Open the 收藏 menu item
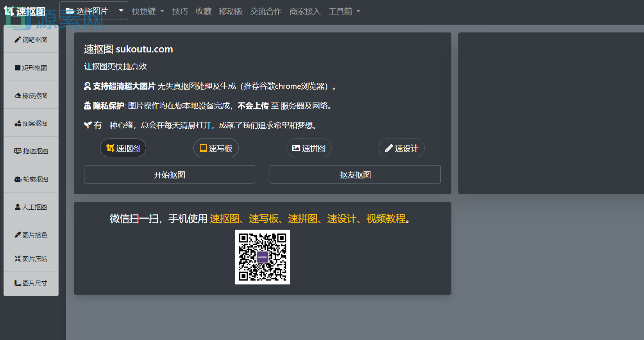The width and height of the screenshot is (644, 340). [x=204, y=11]
